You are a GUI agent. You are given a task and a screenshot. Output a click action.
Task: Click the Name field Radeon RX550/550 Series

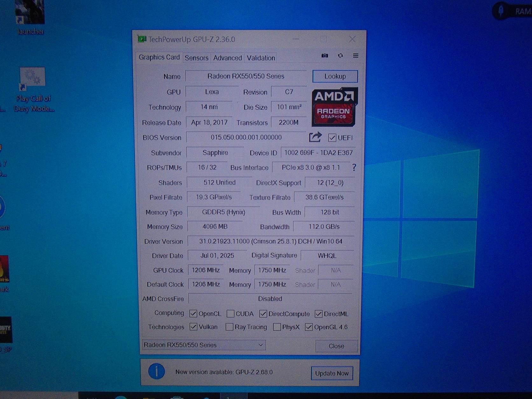pos(246,76)
